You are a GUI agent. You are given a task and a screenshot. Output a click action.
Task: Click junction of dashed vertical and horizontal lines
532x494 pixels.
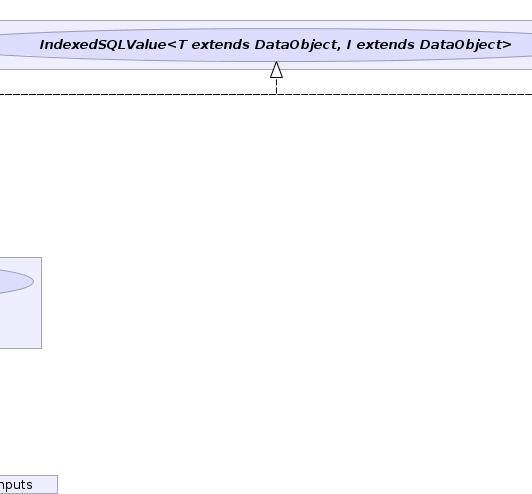click(276, 94)
